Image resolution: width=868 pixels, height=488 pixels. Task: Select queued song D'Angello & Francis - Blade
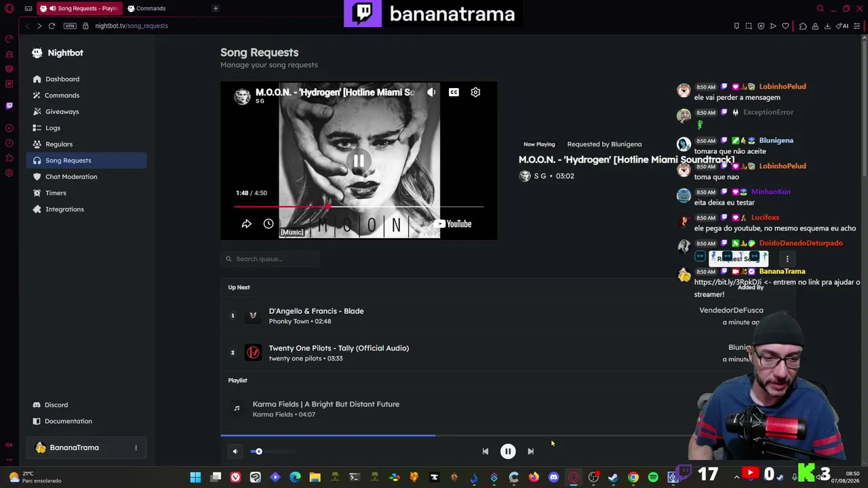tap(316, 311)
